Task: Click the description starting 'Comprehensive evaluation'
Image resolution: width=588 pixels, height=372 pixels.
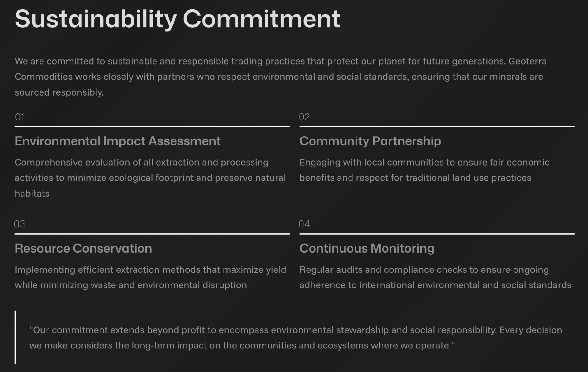Action: (x=150, y=178)
